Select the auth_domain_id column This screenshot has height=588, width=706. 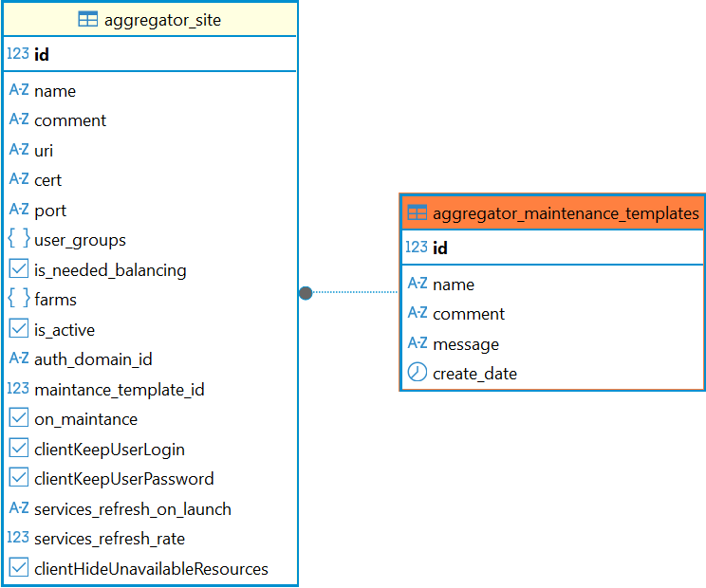[x=93, y=359]
